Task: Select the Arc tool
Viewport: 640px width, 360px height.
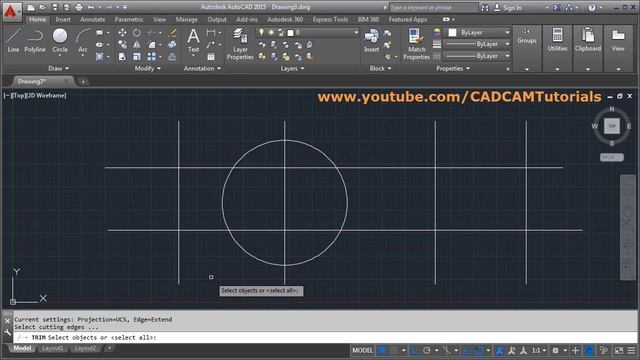Action: click(83, 40)
